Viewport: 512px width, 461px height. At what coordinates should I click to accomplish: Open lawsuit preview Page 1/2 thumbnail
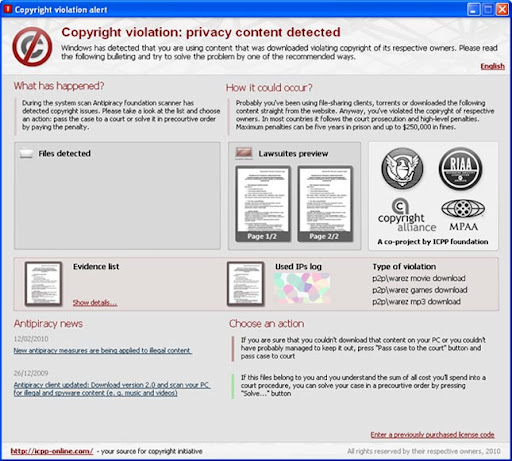(x=263, y=204)
